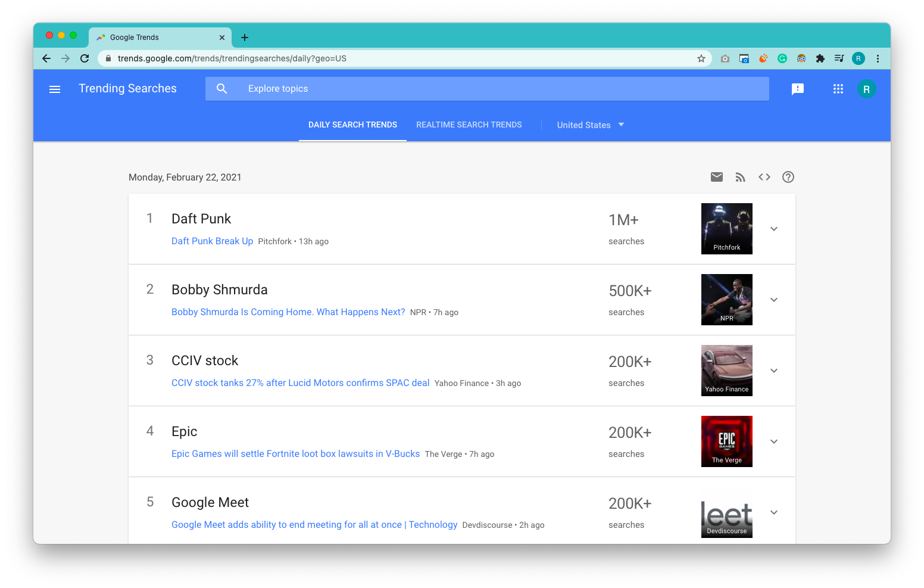
Task: Open The Verge Epic Games thumbnail
Action: point(727,441)
